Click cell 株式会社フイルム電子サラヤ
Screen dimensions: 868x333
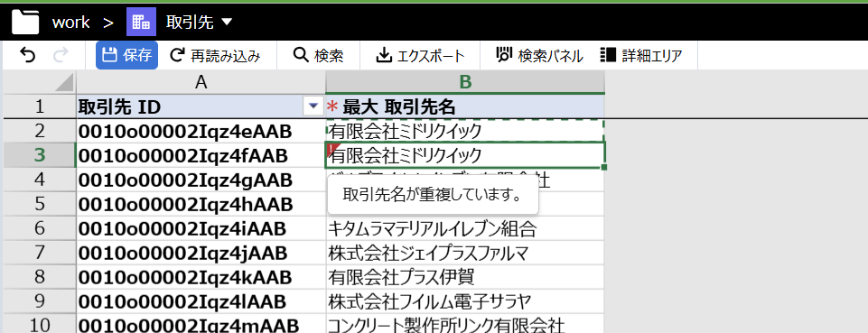click(465, 301)
